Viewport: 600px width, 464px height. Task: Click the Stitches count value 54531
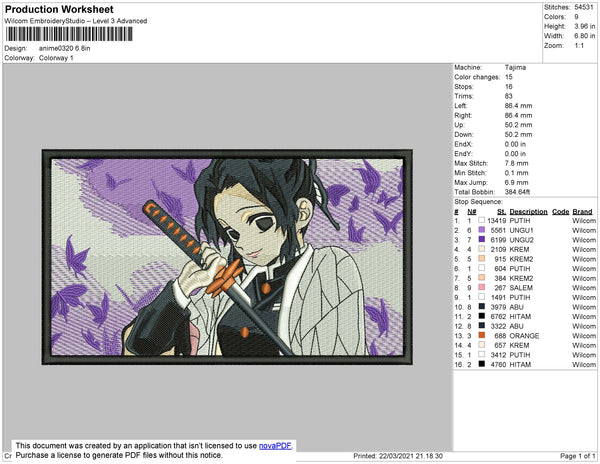584,7
